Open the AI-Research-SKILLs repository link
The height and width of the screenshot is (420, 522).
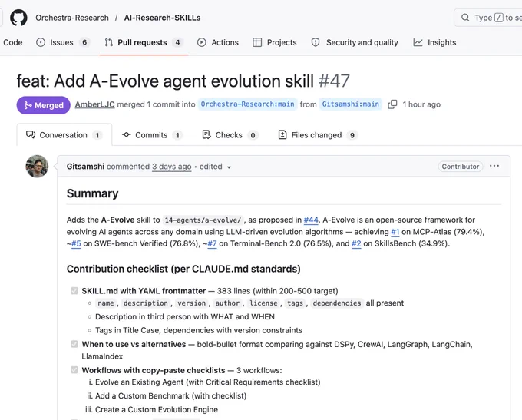pyautogui.click(x=162, y=18)
